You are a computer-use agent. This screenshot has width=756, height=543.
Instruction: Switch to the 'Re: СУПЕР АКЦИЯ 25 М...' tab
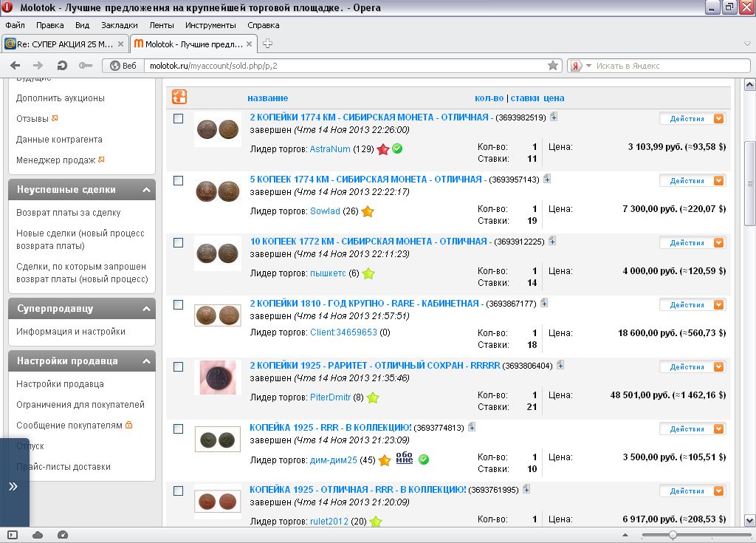[x=65, y=44]
